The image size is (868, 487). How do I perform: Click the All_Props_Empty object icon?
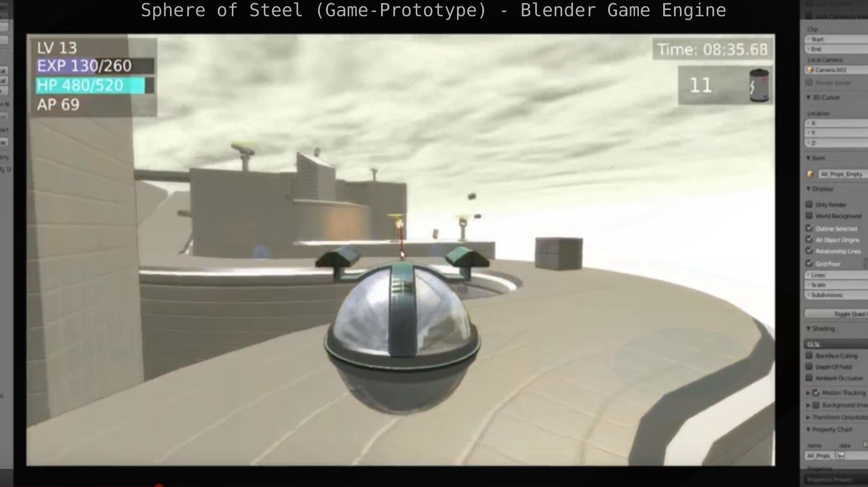(811, 174)
